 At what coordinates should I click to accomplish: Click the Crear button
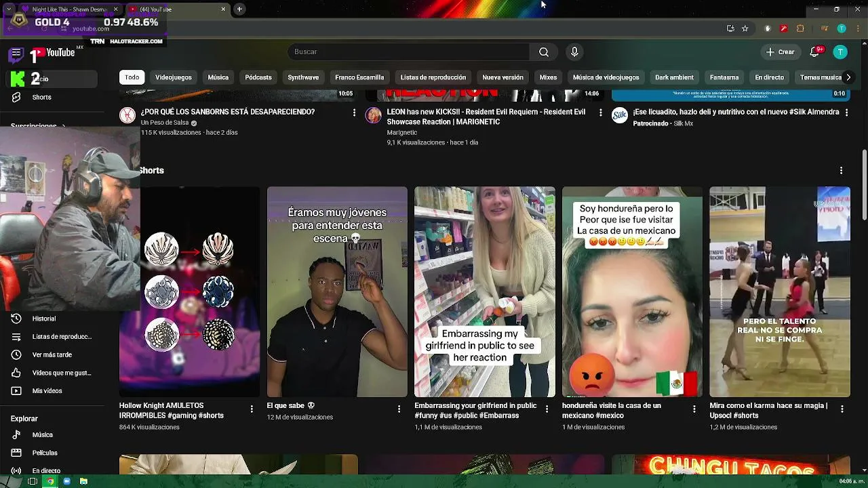pos(780,52)
